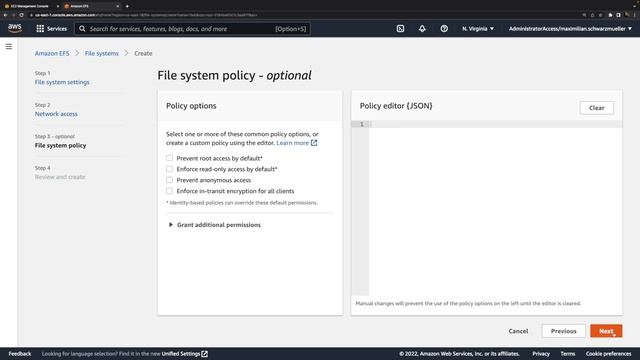
Task: Click line 1 of the JSON policy editor
Action: [x=495, y=124]
